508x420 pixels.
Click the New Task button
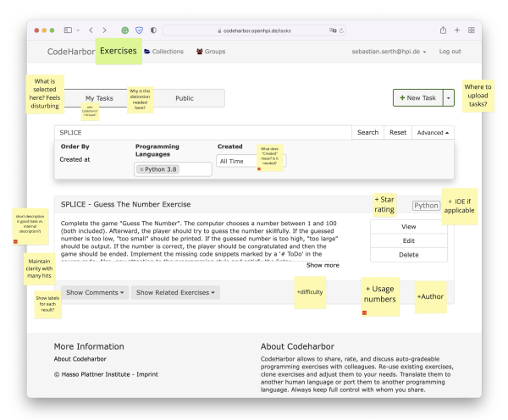click(x=418, y=98)
